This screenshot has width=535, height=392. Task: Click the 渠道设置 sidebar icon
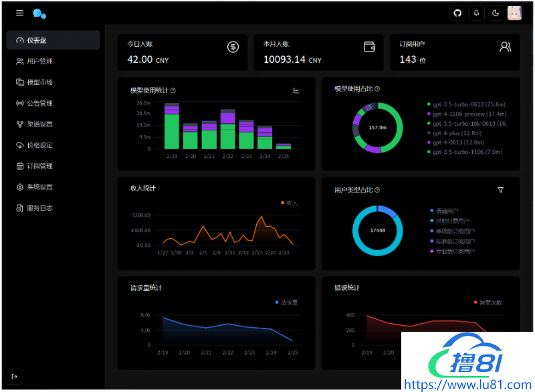tap(20, 124)
